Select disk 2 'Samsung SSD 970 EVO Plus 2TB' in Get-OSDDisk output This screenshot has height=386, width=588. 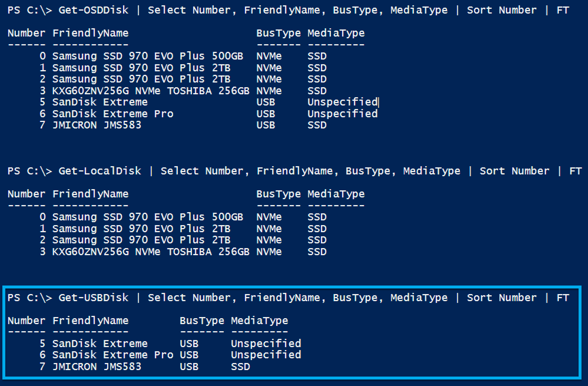tap(141, 79)
